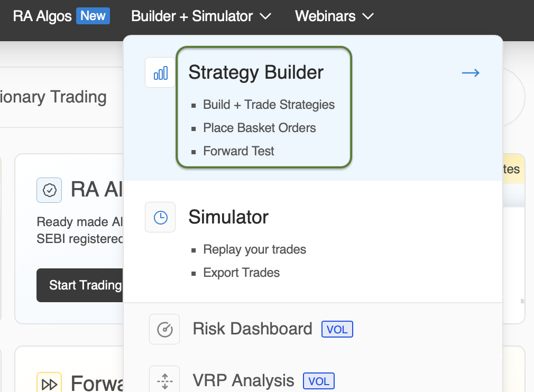Image resolution: width=534 pixels, height=392 pixels.
Task: Open Risk Dashboard from the menu
Action: point(252,329)
